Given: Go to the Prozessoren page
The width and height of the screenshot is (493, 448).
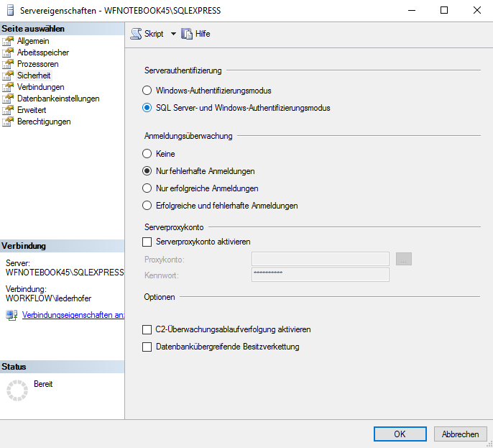Looking at the screenshot, I should point(37,64).
